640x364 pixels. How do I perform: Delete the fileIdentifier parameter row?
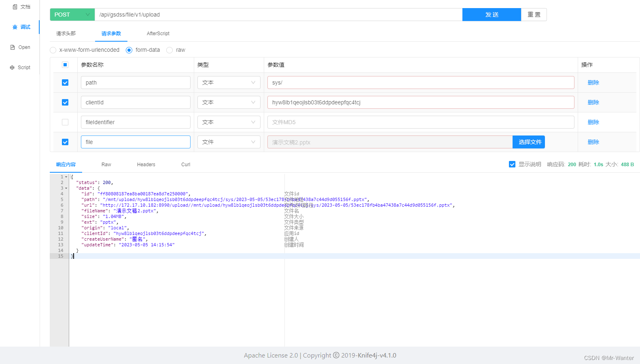pyautogui.click(x=593, y=122)
